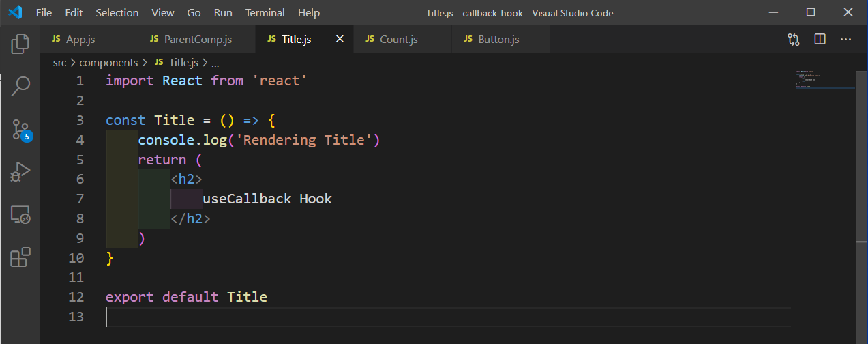Click 'export default Title' statement

click(x=186, y=297)
